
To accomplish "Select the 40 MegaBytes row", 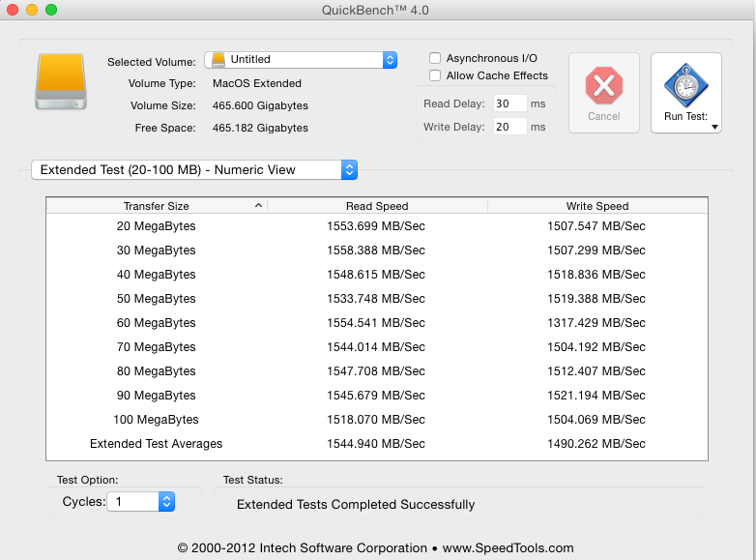I will [377, 275].
